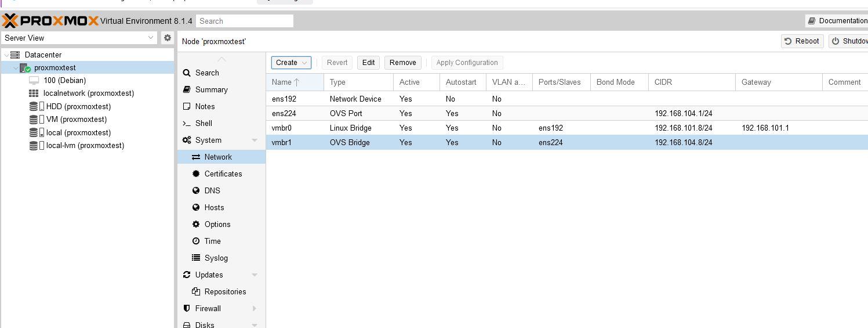Click the Notes page icon
The width and height of the screenshot is (868, 328).
(187, 106)
